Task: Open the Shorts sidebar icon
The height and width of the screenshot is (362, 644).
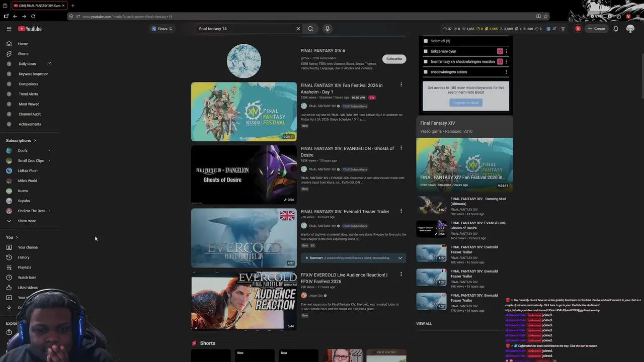Action: (9, 54)
